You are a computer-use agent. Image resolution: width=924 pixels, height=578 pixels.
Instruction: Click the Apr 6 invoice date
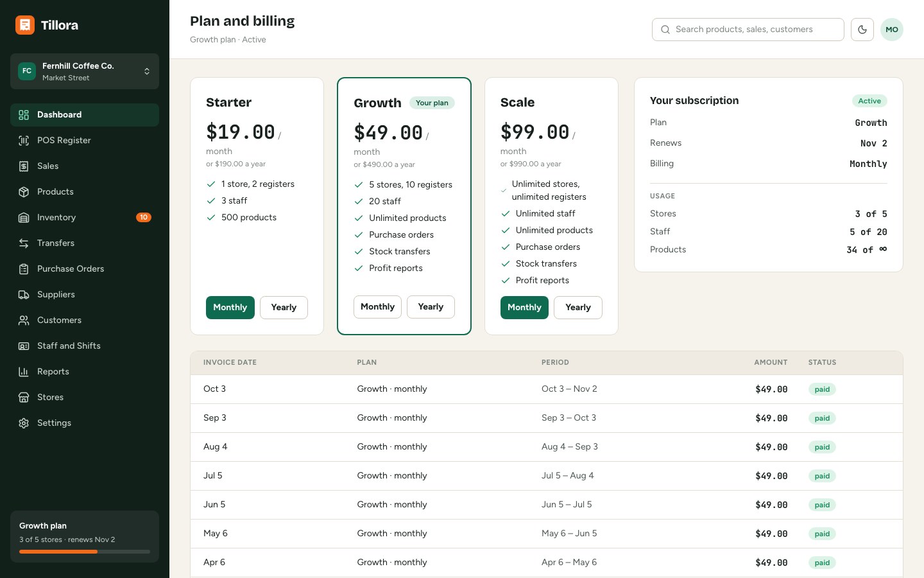[x=214, y=563]
